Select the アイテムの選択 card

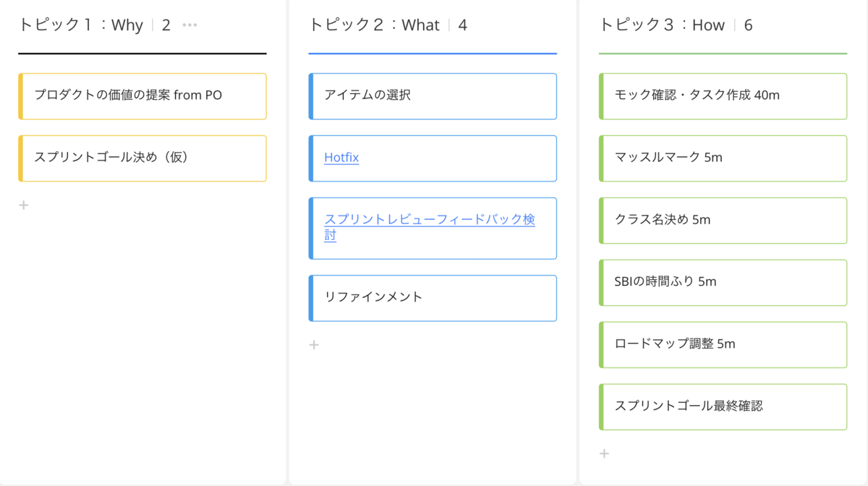click(x=433, y=96)
